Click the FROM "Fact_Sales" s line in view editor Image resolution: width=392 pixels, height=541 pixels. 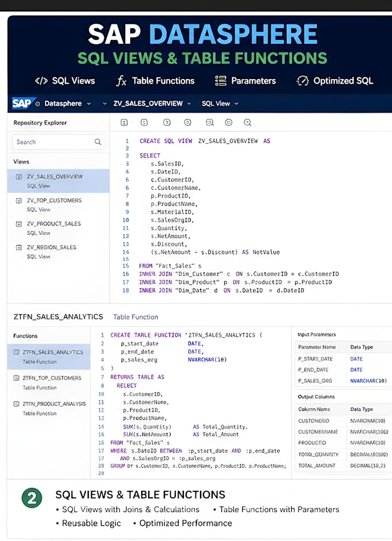point(170,266)
